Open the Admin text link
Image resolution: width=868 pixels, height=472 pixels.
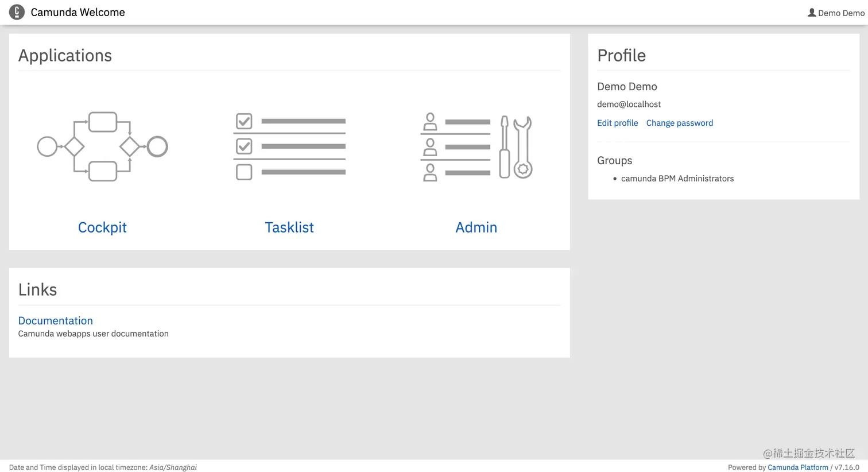tap(476, 227)
